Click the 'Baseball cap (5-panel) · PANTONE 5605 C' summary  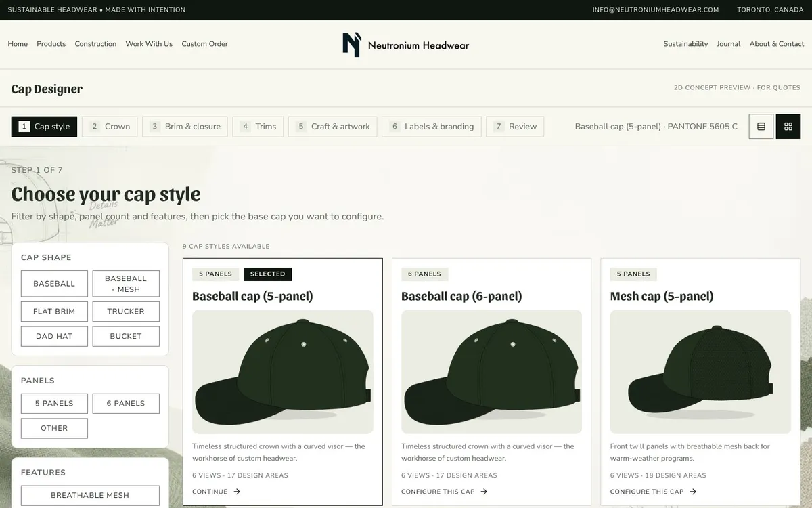(656, 127)
